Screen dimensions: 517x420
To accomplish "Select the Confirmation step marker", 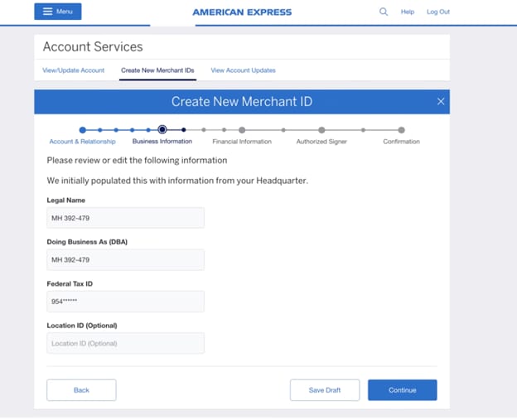I will (x=401, y=130).
